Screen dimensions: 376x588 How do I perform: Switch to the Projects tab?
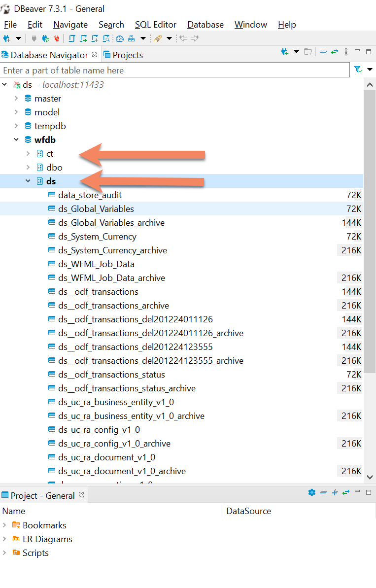pyautogui.click(x=123, y=55)
